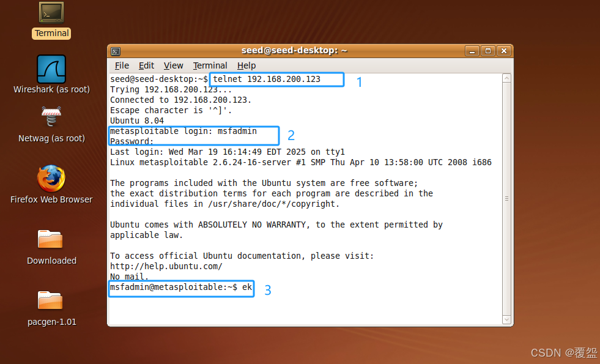Click the 'Connected to 192.168.200.123.' line
Image resolution: width=600 pixels, height=364 pixels.
click(180, 100)
